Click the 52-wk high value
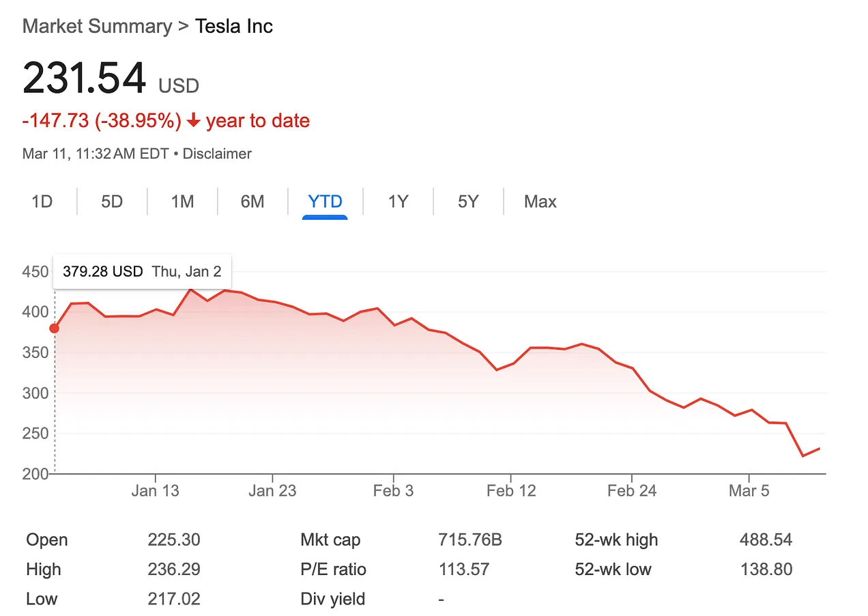 click(x=766, y=540)
